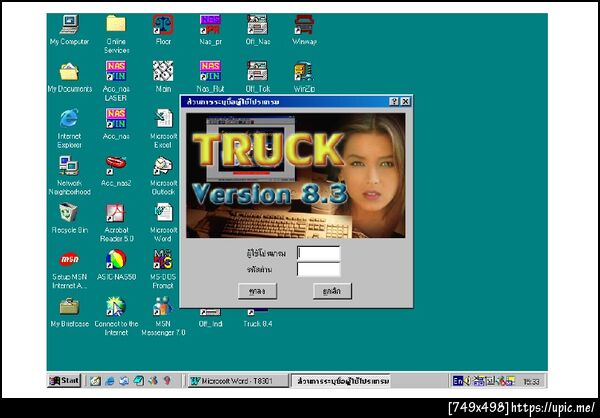Focus the username field in login dialog
The width and height of the screenshot is (600, 418).
(x=318, y=253)
